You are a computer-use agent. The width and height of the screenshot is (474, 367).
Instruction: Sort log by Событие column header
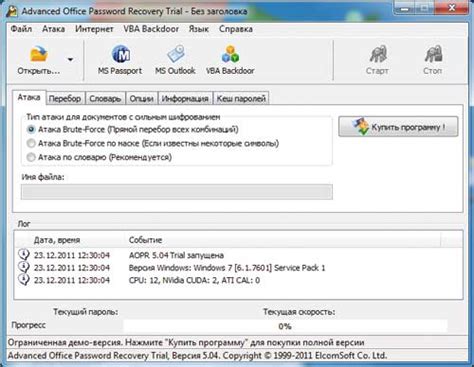point(283,240)
